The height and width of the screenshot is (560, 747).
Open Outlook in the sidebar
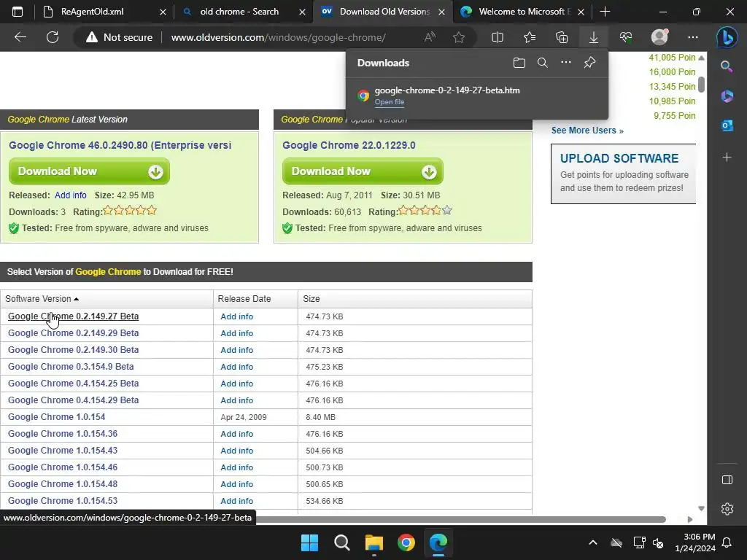[x=727, y=125]
